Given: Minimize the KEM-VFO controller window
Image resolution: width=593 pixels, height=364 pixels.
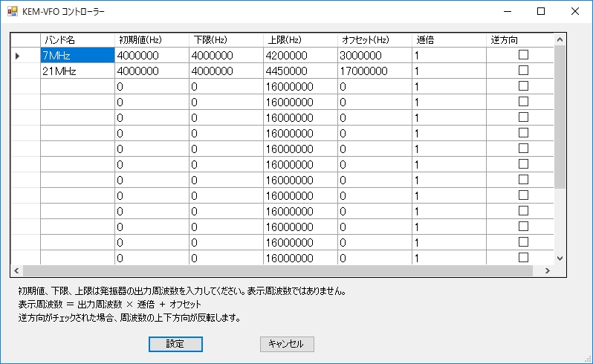Looking at the screenshot, I should 507,12.
